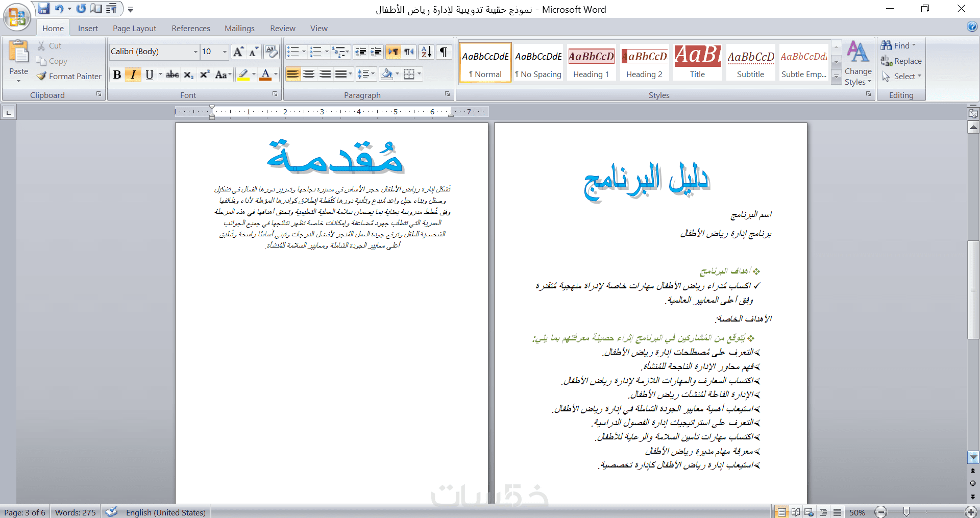Click the Words: 275 status indicator
This screenshot has width=980, height=518.
pyautogui.click(x=75, y=512)
